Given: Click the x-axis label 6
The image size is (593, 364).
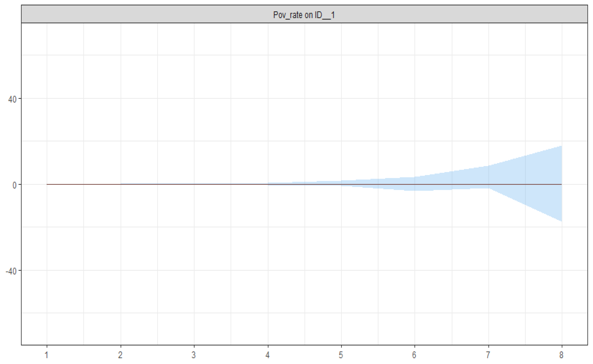Looking at the screenshot, I should click(414, 355).
